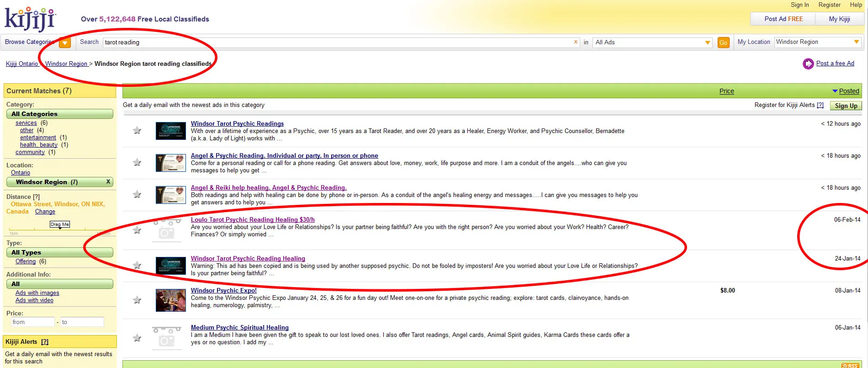The image size is (868, 368).
Task: Select All Categories filter
Action: [x=60, y=114]
